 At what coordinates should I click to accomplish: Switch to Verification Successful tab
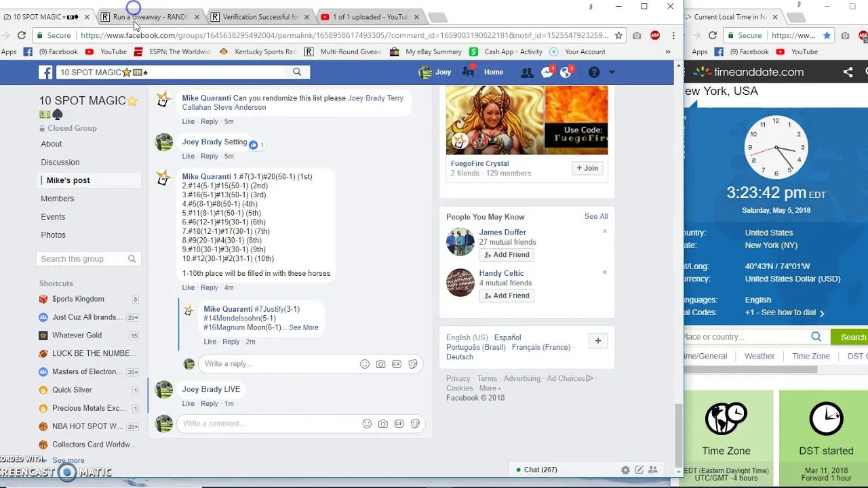[x=260, y=17]
